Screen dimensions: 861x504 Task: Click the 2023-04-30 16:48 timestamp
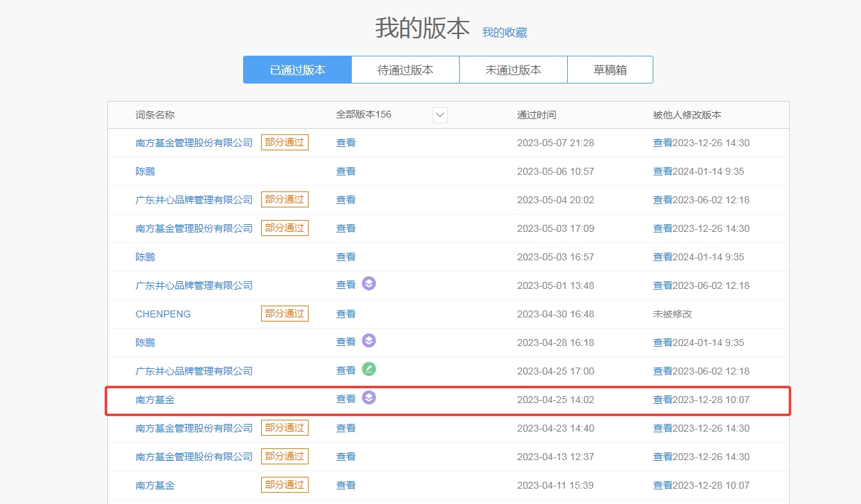coord(555,314)
